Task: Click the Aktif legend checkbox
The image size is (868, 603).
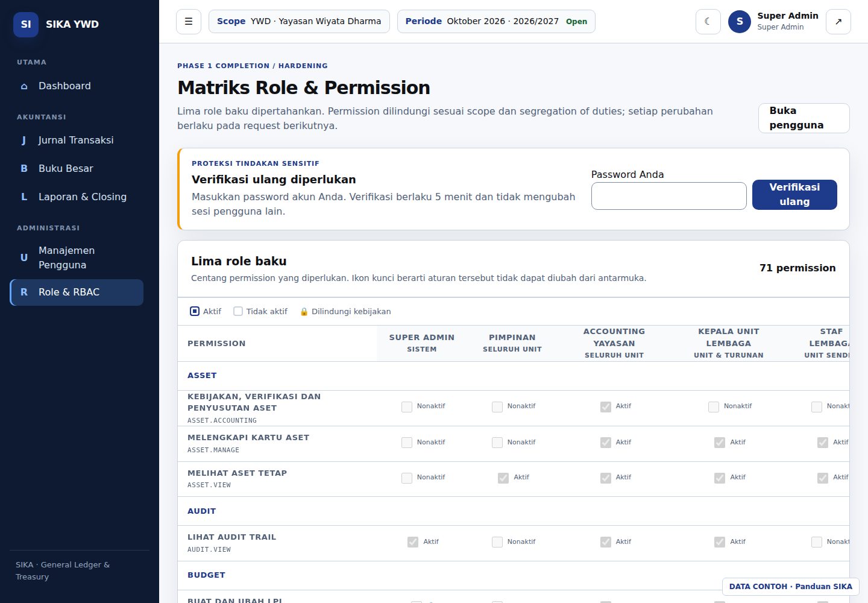Action: (x=195, y=312)
